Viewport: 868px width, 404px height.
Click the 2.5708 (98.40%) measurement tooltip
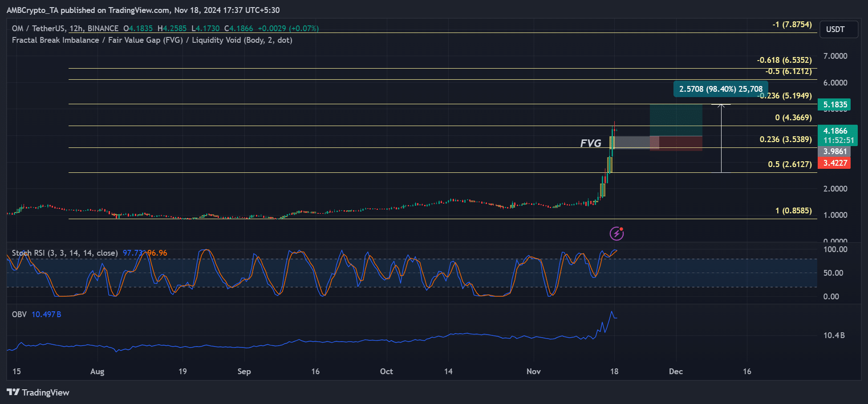tap(721, 89)
